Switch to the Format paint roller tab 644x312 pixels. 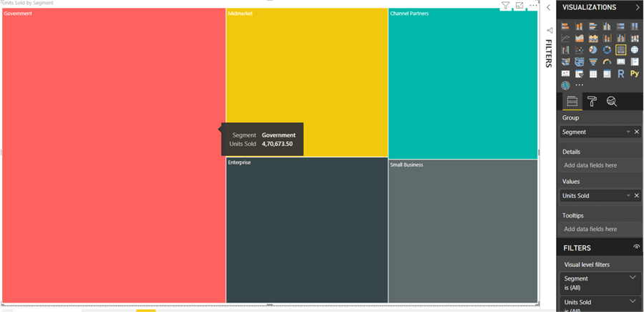tap(592, 101)
